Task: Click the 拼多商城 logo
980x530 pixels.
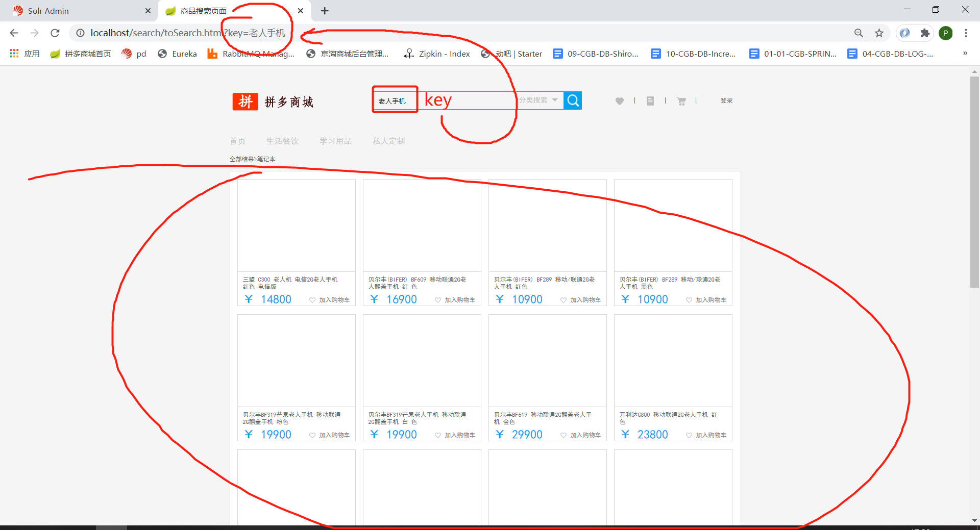Action: pos(273,102)
